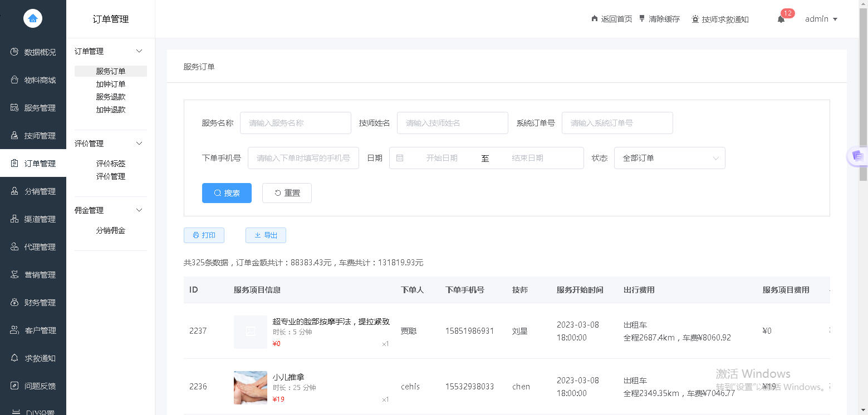Click the 技师管理 person icon

click(x=14, y=135)
